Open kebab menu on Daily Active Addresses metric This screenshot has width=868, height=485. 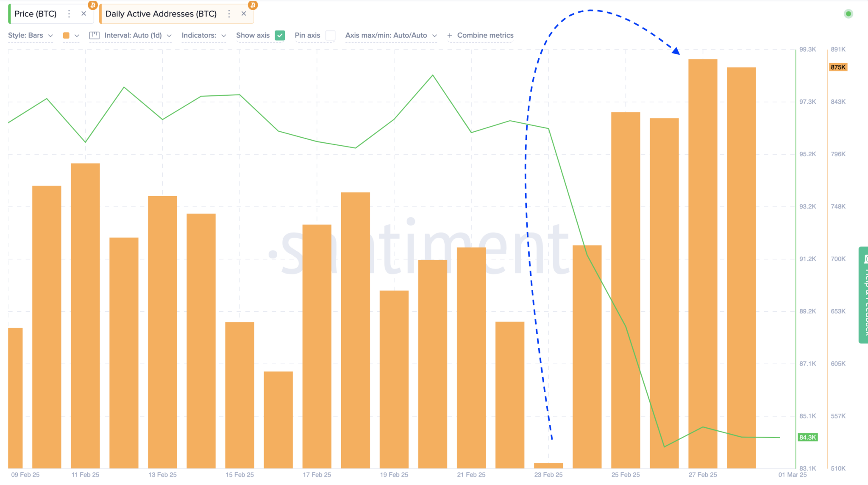pos(229,14)
